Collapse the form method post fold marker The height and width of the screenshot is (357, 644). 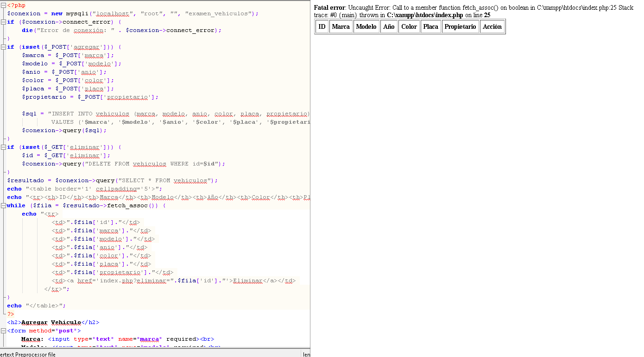[x=3, y=331]
